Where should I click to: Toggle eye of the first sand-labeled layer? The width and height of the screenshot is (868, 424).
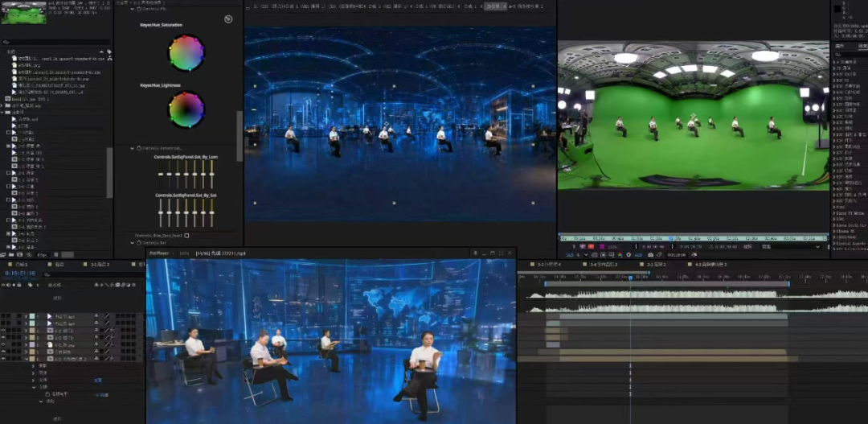(x=2, y=331)
